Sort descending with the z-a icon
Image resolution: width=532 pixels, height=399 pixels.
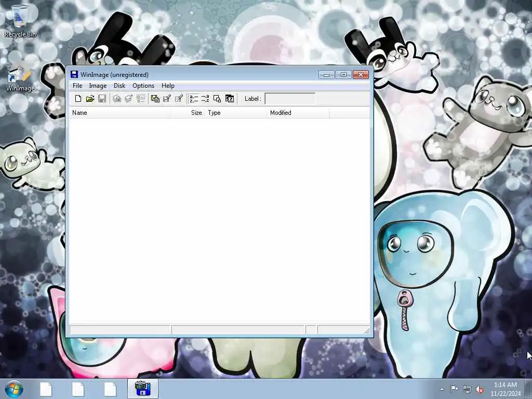205,99
